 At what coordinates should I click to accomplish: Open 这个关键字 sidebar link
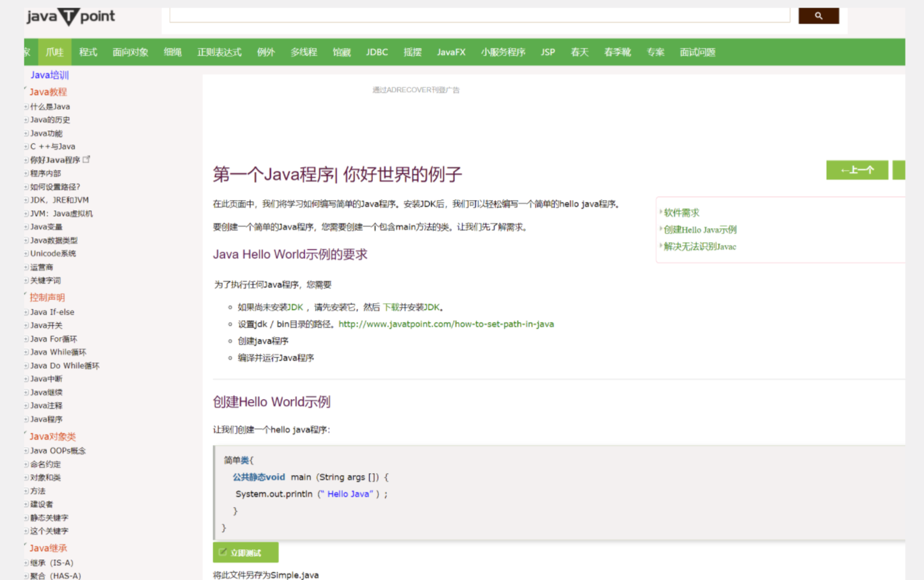click(49, 531)
